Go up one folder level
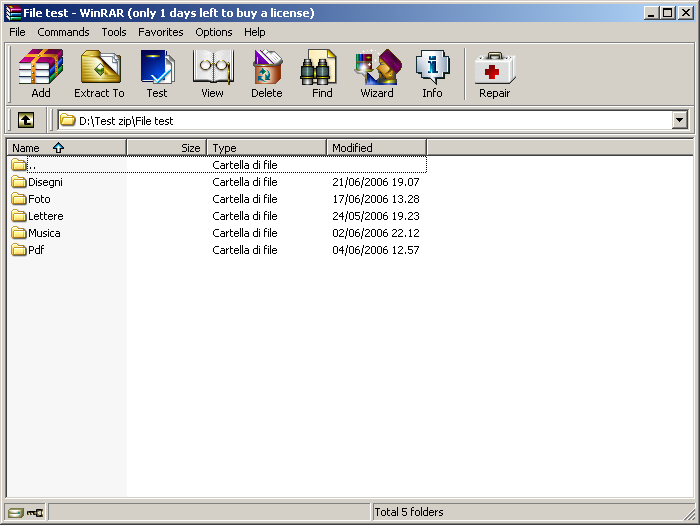 point(26,120)
